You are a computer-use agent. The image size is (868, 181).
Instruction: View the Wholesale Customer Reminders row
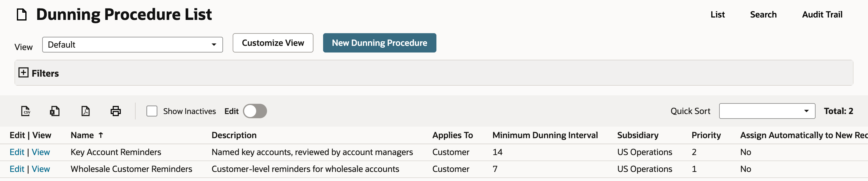pyautogui.click(x=41, y=169)
